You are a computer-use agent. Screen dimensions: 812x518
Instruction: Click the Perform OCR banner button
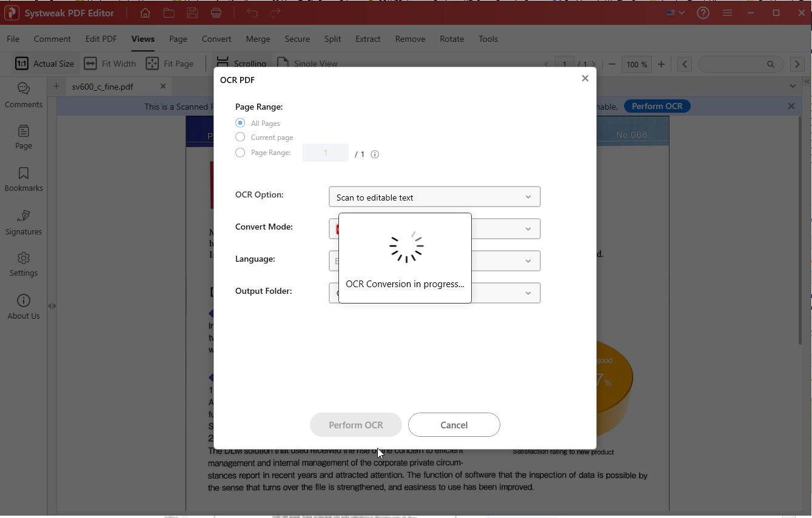tap(657, 106)
